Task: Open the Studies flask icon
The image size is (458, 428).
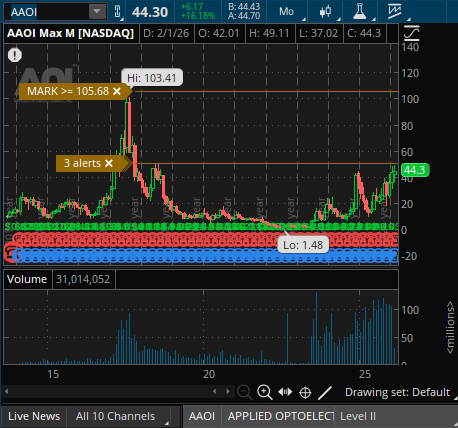Action: click(x=360, y=12)
